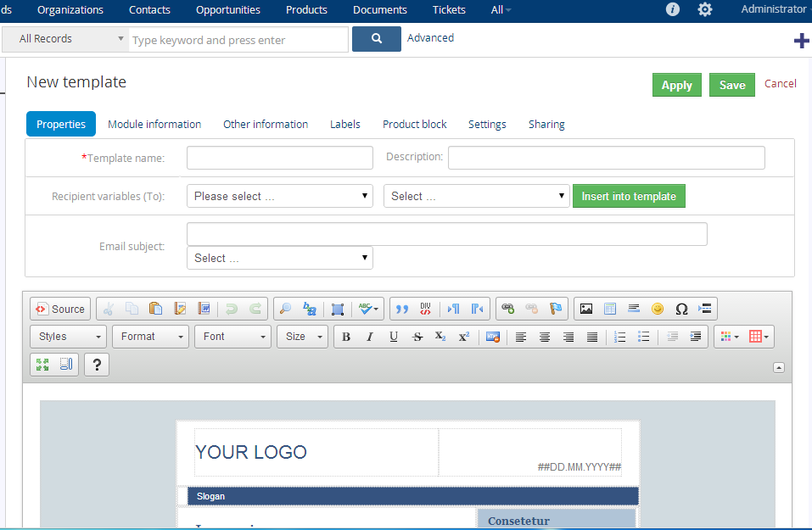The height and width of the screenshot is (530, 812).
Task: Create a DIV container
Action: tap(425, 309)
